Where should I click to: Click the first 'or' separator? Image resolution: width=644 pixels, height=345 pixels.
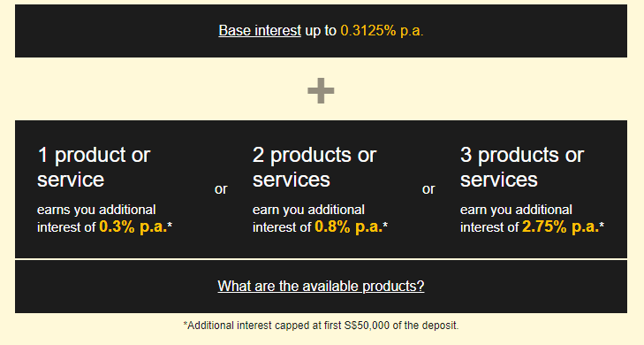click(x=221, y=189)
